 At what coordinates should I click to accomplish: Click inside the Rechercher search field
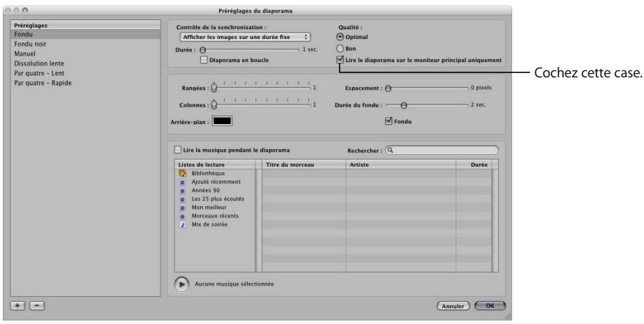(x=442, y=150)
